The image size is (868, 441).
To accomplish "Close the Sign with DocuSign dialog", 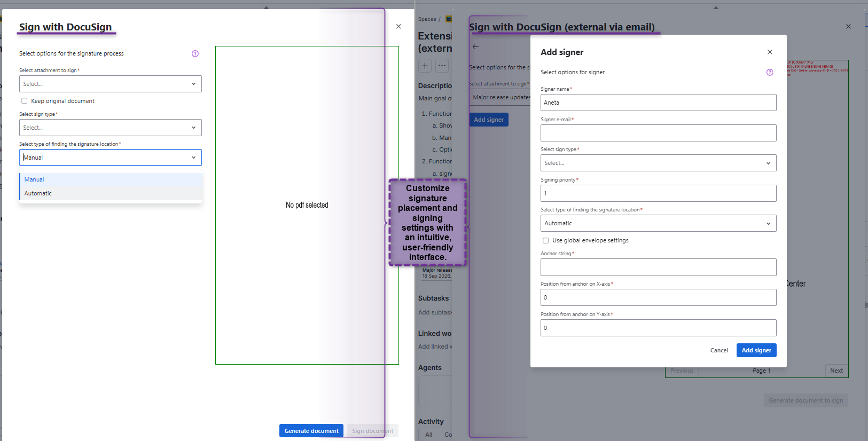I will click(x=398, y=26).
